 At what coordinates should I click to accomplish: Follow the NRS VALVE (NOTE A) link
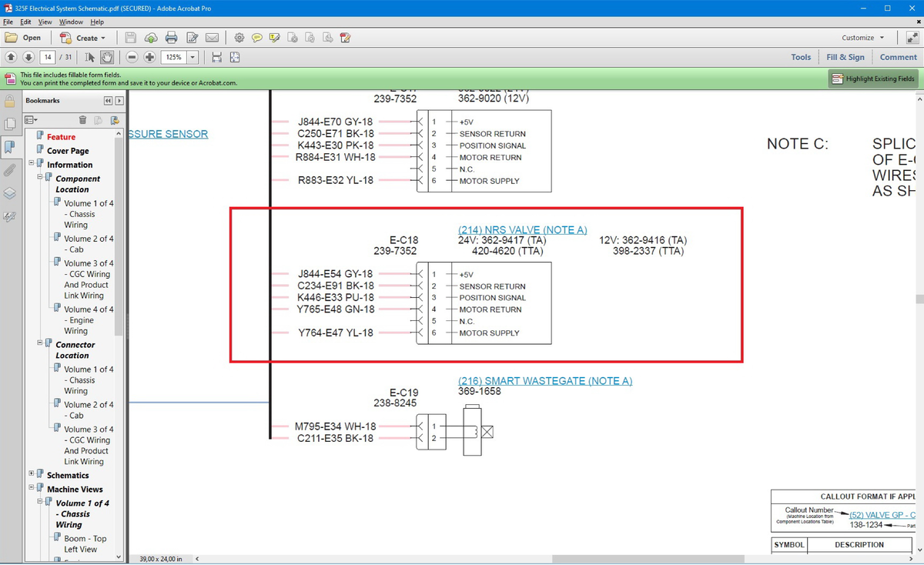pos(522,229)
